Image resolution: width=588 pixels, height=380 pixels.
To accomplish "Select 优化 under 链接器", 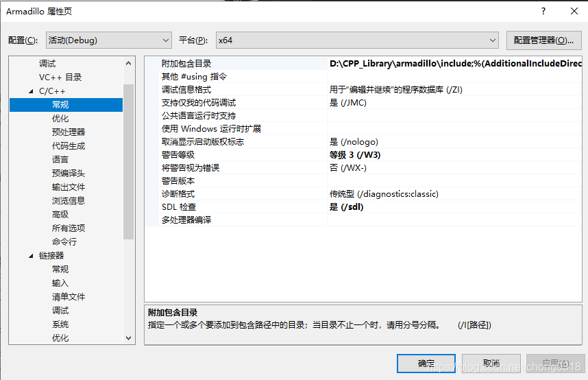I will (x=60, y=338).
